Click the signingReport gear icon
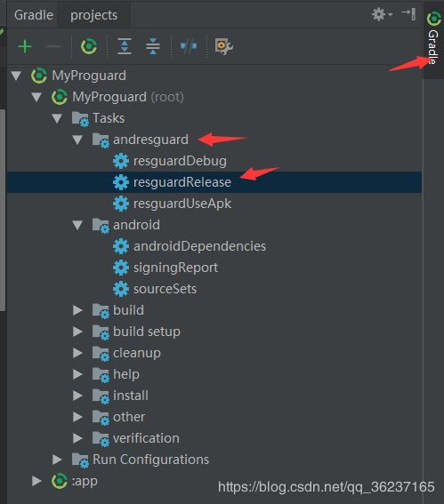Screen dimensions: 444x504 tap(121, 268)
